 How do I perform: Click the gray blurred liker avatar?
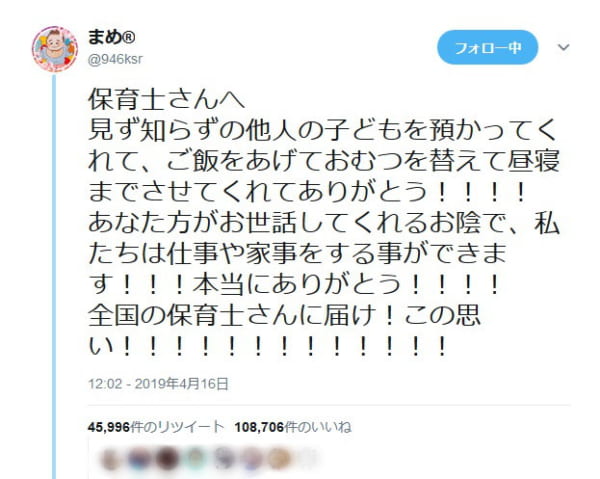tap(223, 459)
